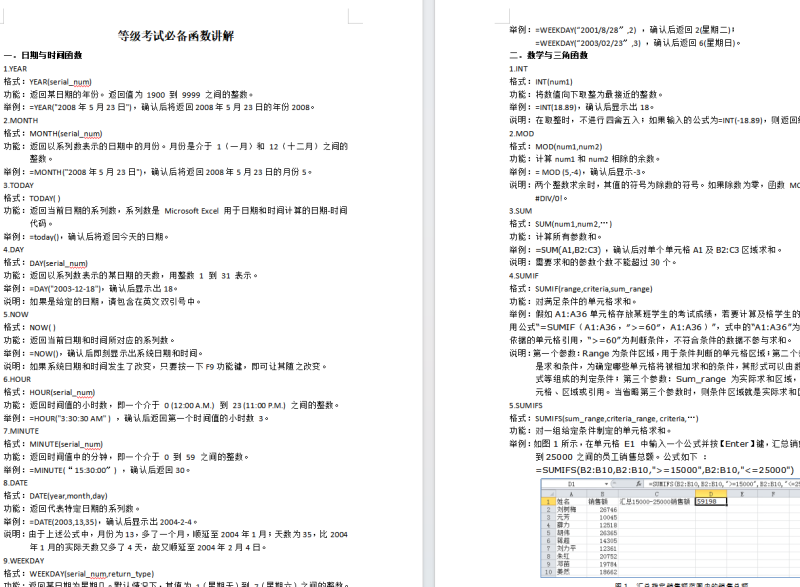Click column header F in the spreadsheet image
This screenshot has height=587, width=800.
point(772,494)
